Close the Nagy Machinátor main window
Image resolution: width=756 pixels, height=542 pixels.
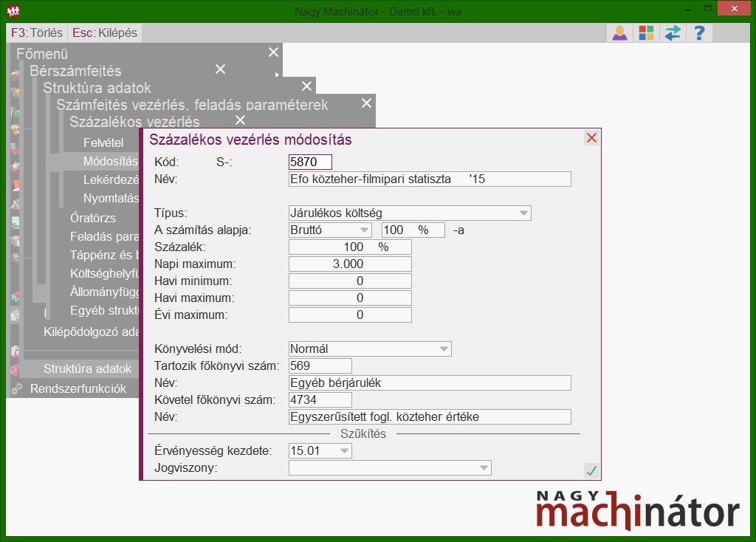pos(735,9)
